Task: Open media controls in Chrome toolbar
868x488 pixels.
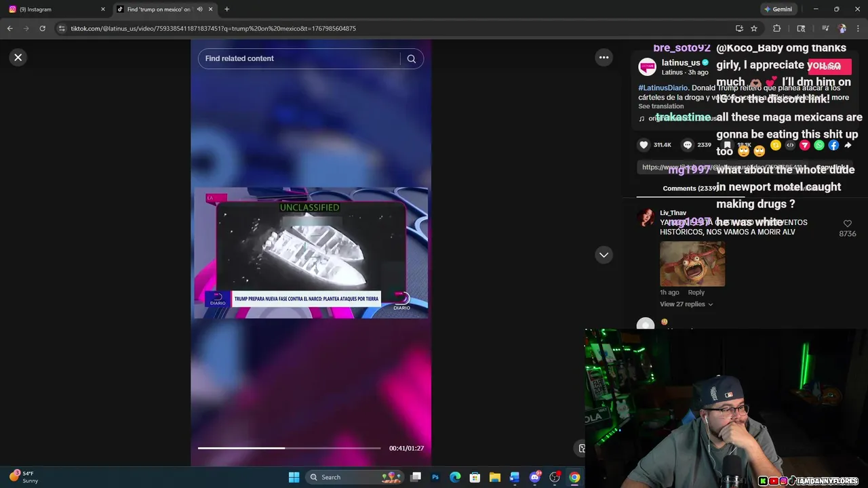Action: [825, 28]
